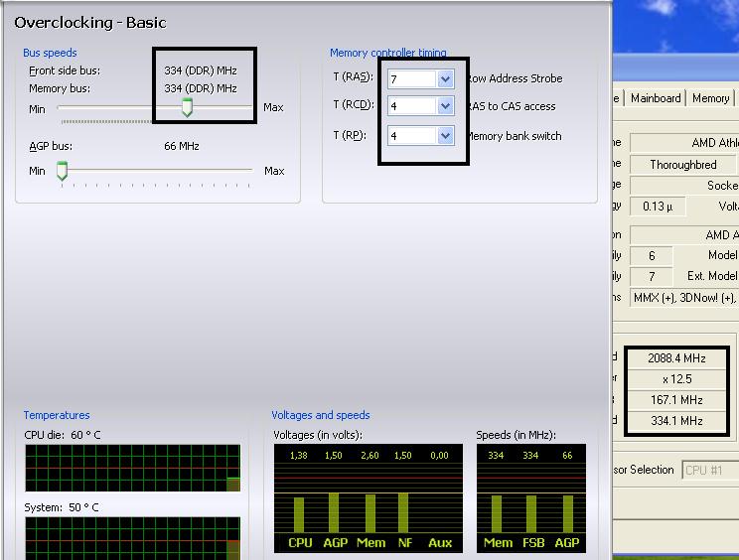
Task: Click the Thoroughbred code name field
Action: [x=683, y=164]
